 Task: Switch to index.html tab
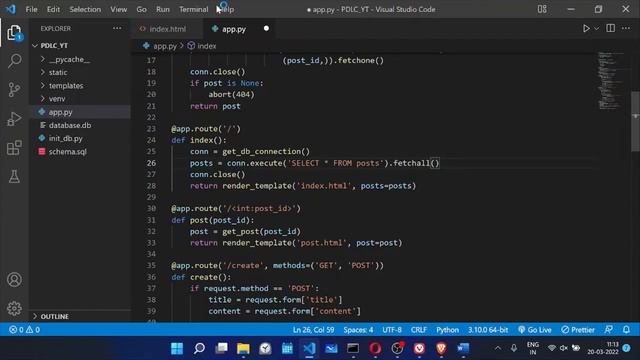pyautogui.click(x=167, y=29)
